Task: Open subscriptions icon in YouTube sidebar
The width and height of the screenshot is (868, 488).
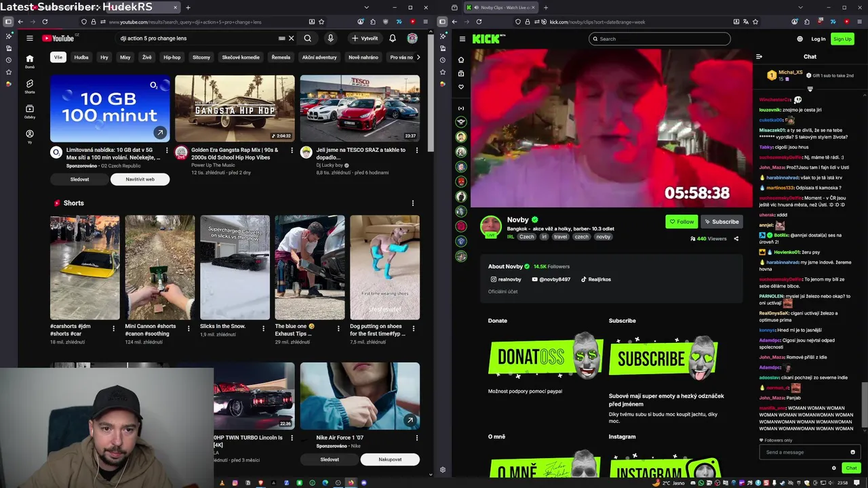Action: pyautogui.click(x=29, y=111)
